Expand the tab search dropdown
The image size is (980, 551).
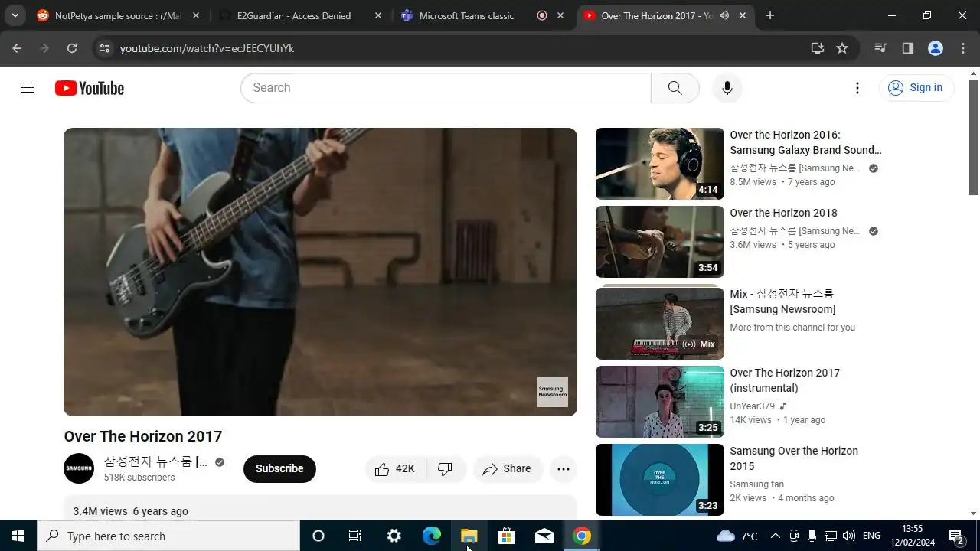pos(15,15)
